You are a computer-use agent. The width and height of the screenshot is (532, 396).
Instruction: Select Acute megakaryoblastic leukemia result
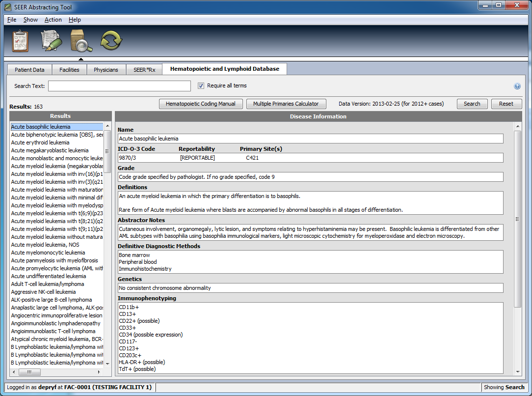pos(56,150)
